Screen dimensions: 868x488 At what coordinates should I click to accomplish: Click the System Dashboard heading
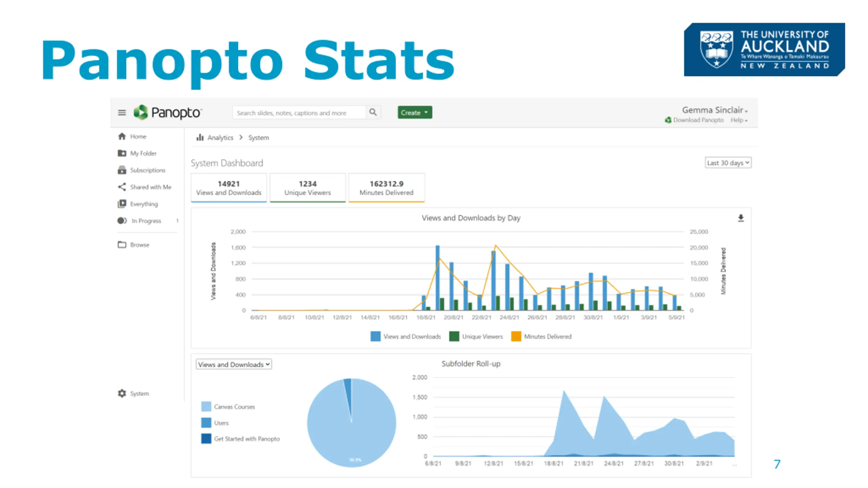(x=227, y=163)
